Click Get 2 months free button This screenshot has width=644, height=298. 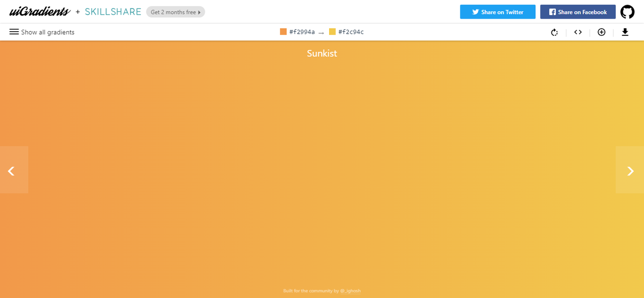click(176, 12)
